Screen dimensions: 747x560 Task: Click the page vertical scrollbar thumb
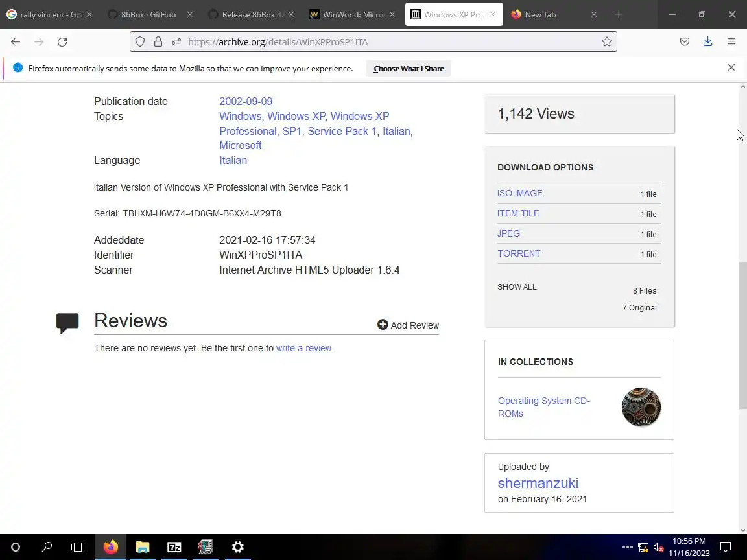[742, 335]
